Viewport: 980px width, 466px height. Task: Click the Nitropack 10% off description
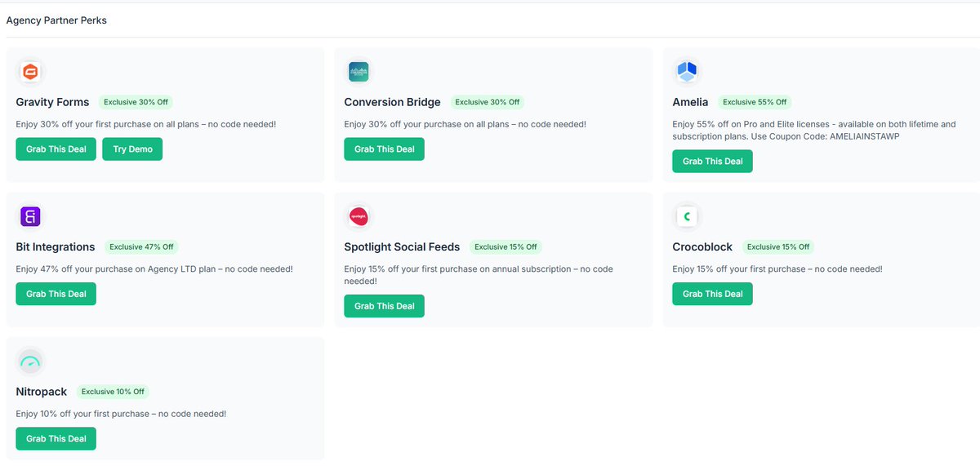coord(122,414)
